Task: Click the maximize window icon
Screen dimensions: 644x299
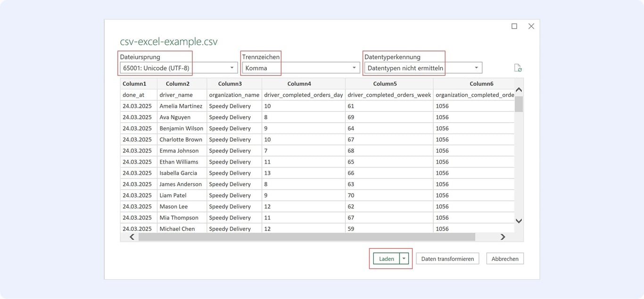Action: [514, 26]
